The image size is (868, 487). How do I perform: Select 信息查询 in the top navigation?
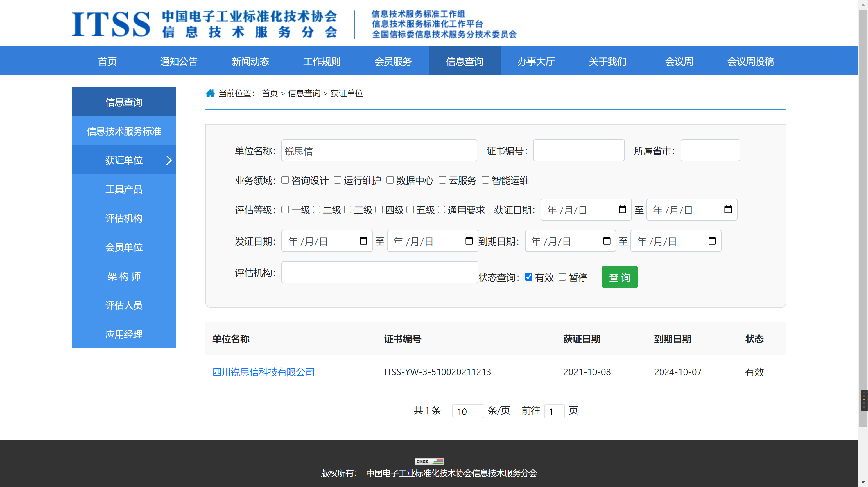(464, 61)
